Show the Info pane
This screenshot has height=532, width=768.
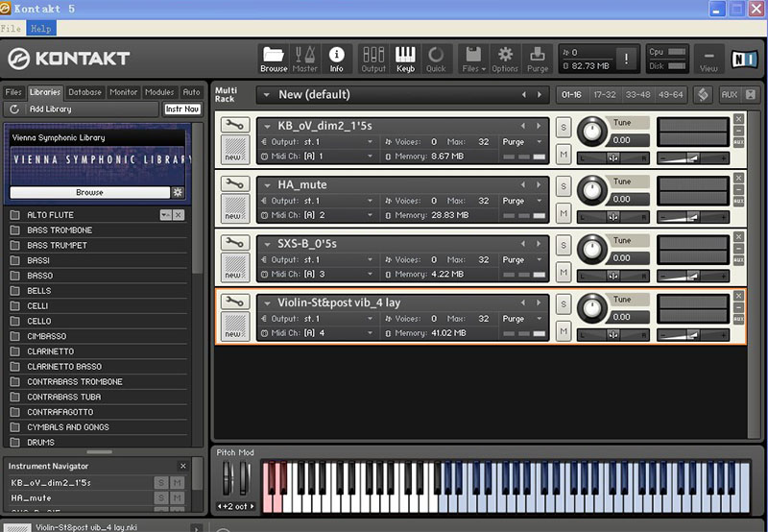pyautogui.click(x=337, y=60)
